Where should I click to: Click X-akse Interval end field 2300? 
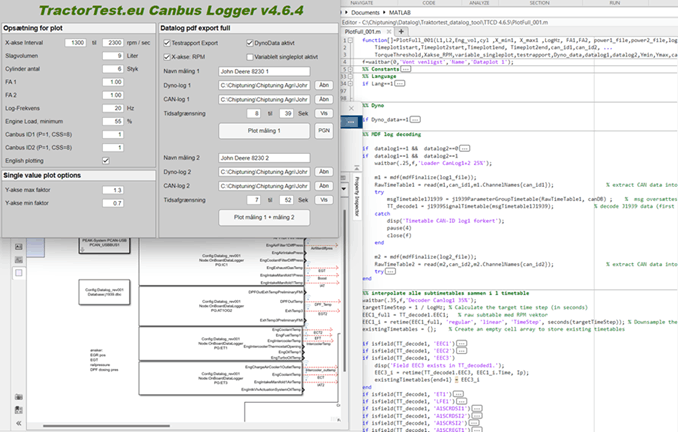(x=113, y=42)
